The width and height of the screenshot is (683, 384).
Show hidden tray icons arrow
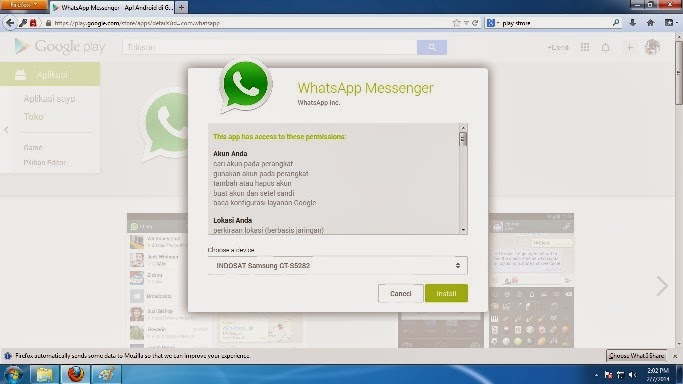click(596, 375)
